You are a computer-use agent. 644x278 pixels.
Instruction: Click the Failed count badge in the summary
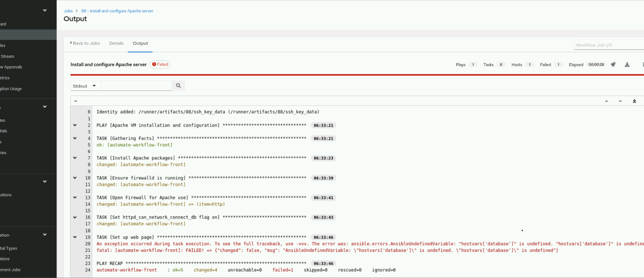[558, 65]
